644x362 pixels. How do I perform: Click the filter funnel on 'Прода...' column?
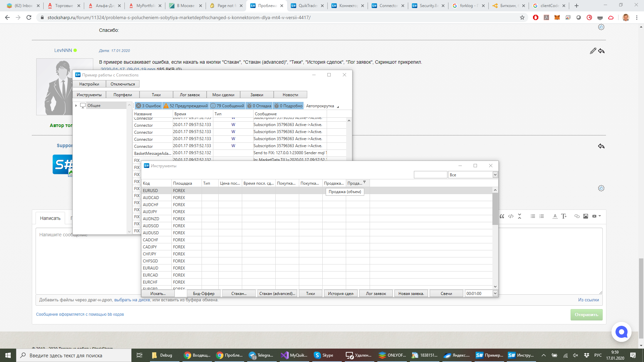point(365,182)
